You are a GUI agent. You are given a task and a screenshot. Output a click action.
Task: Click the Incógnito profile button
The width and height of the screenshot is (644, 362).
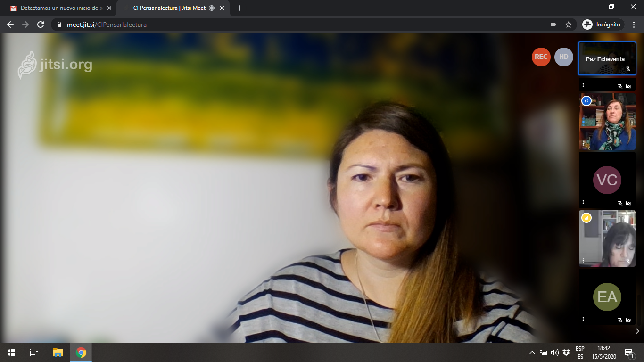click(x=603, y=25)
